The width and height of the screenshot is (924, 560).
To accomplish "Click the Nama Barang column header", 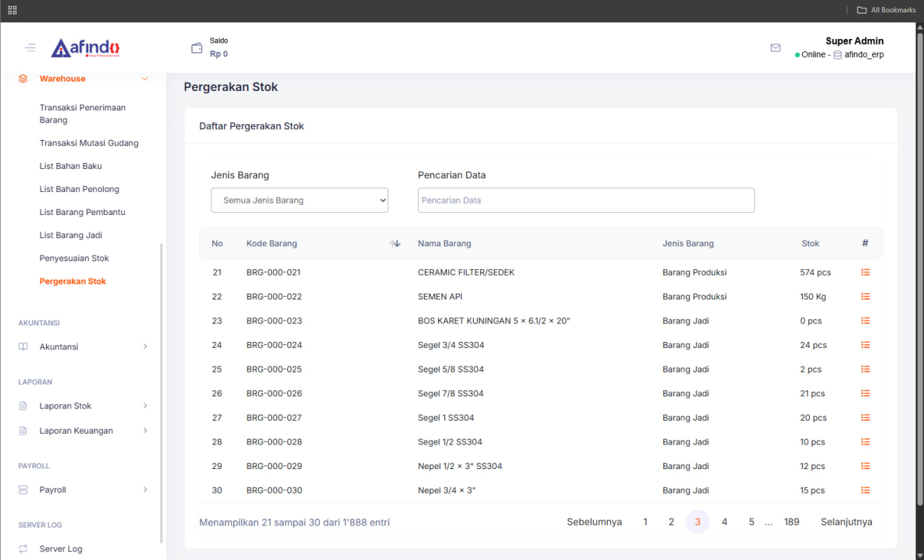I will point(445,243).
